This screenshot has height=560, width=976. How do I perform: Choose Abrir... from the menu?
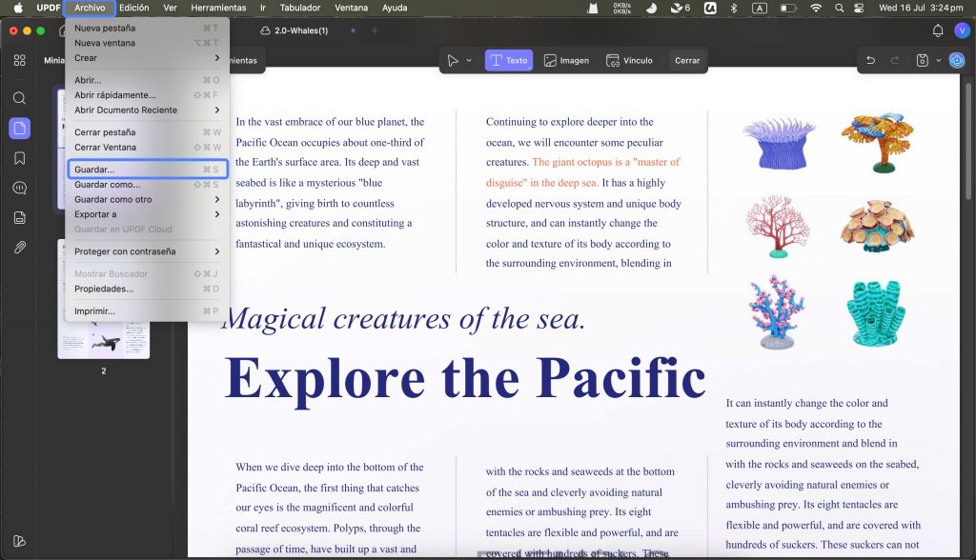[147, 80]
